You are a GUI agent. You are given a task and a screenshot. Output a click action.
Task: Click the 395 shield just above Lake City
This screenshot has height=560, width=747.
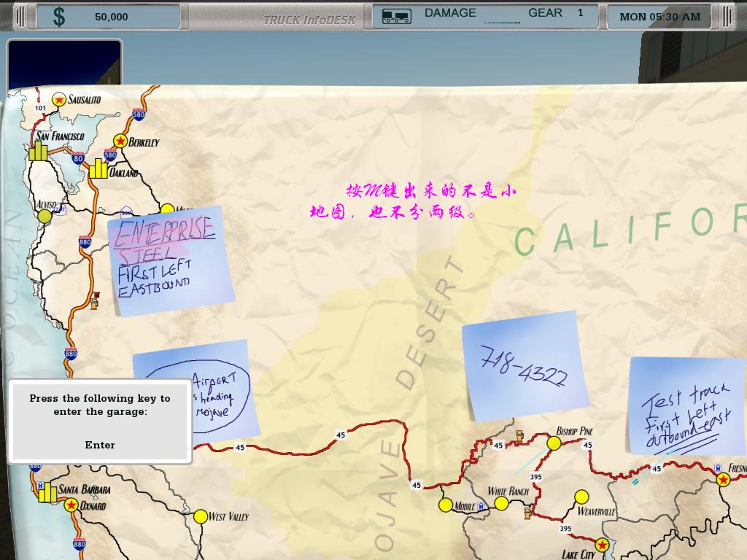point(565,529)
